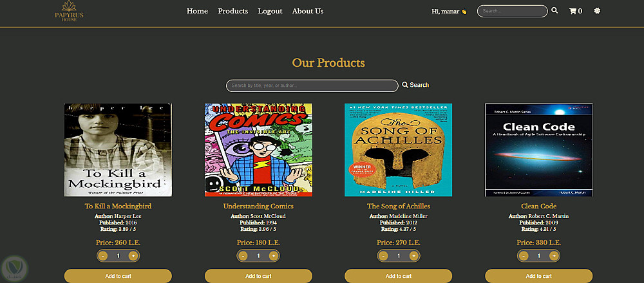The width and height of the screenshot is (644, 283).
Task: Decrease quantity for To Kill a Mockingbird
Action: point(102,256)
